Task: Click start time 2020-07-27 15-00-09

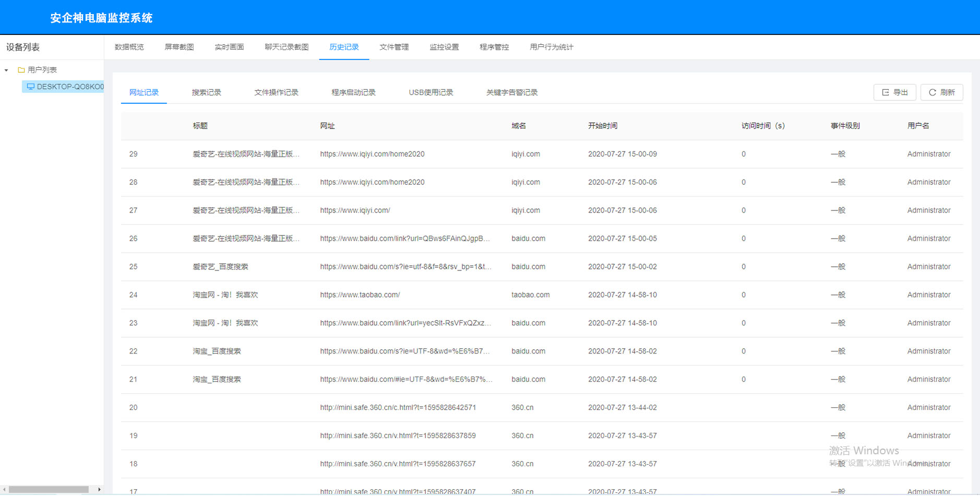Action: [623, 154]
